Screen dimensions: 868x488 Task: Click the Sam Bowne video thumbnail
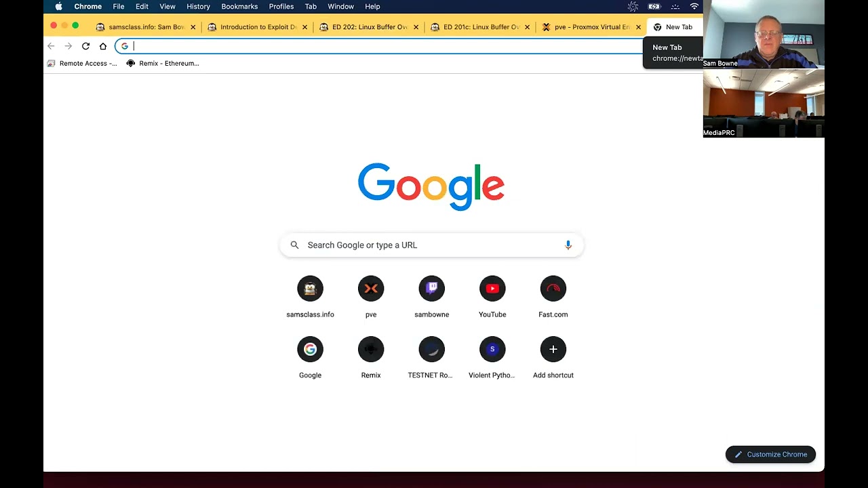tap(764, 34)
